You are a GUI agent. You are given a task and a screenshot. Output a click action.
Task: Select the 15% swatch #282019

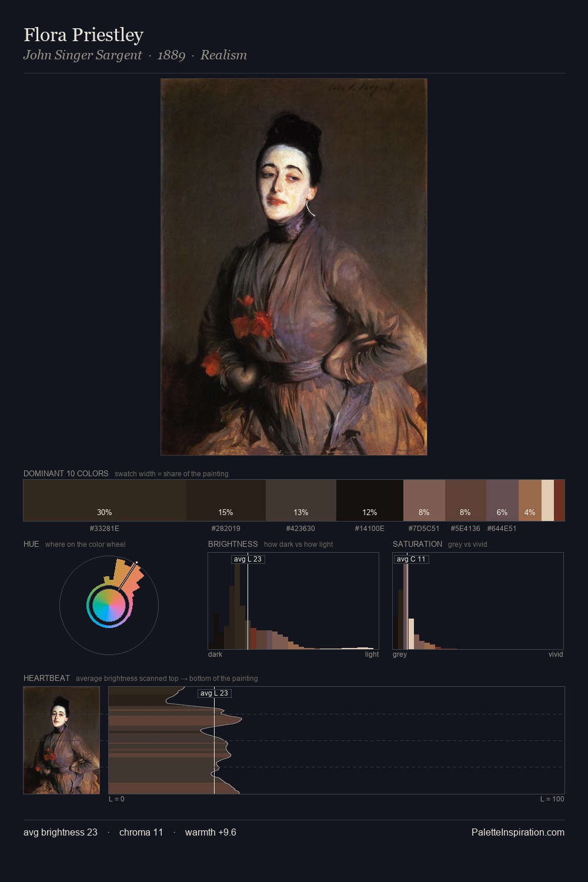[226, 500]
